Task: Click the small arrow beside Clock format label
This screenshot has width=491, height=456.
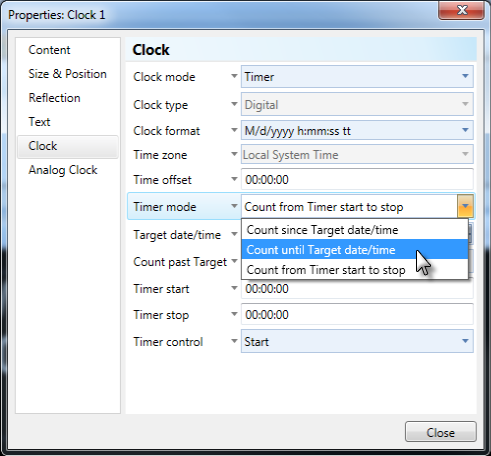Action: click(234, 130)
